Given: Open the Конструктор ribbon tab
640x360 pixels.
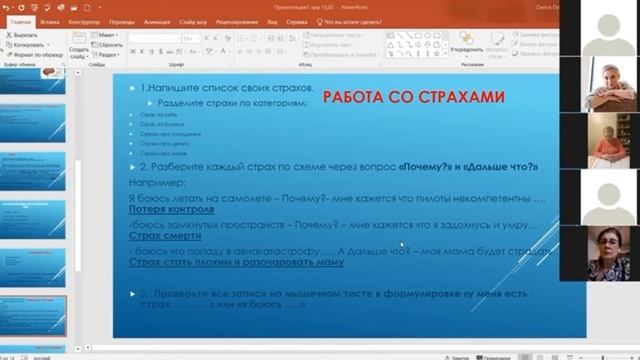Looking at the screenshot, I should pyautogui.click(x=84, y=22).
